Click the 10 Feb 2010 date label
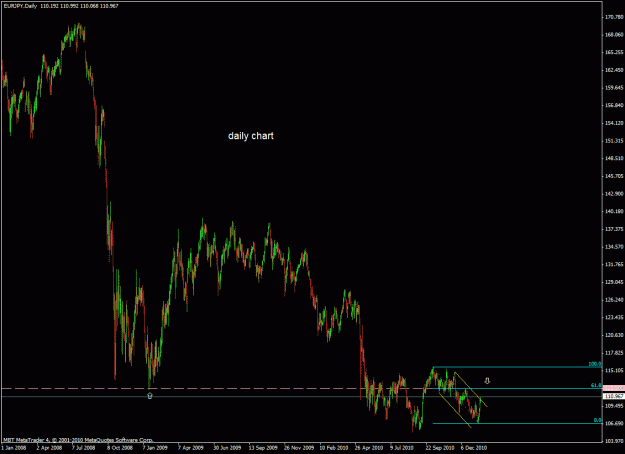This screenshot has height=454, width=625. [x=334, y=448]
